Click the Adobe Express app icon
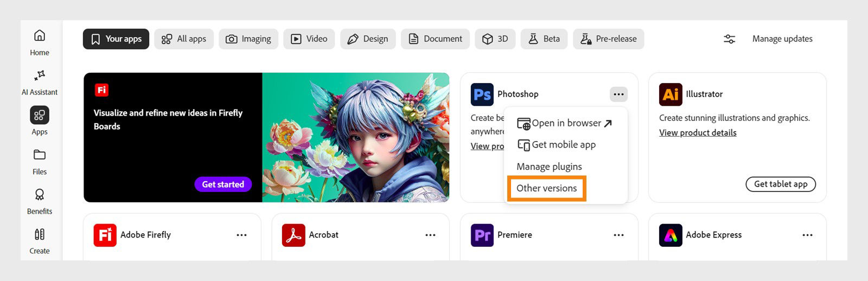868x281 pixels. click(671, 235)
